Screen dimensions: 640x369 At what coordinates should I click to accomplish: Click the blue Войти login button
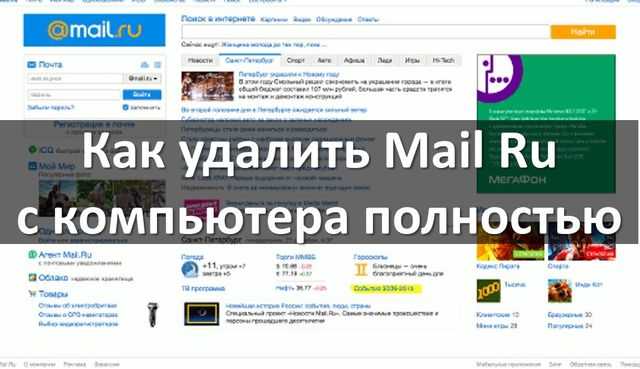coord(142,94)
